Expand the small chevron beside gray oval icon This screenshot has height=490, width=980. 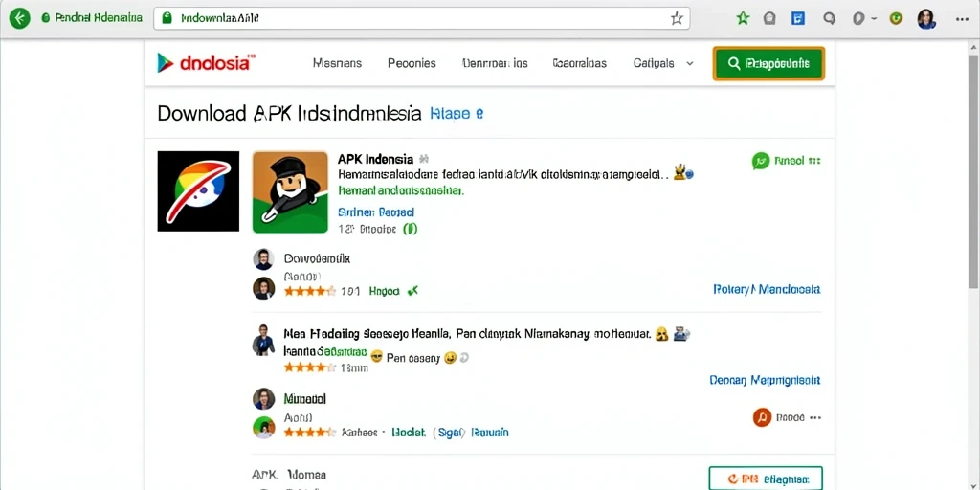tap(872, 19)
